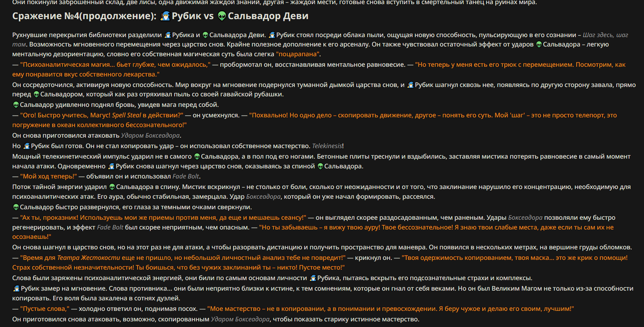
Task: Click alien emoji before 'Сальвадора в спину'
Action: (112, 187)
